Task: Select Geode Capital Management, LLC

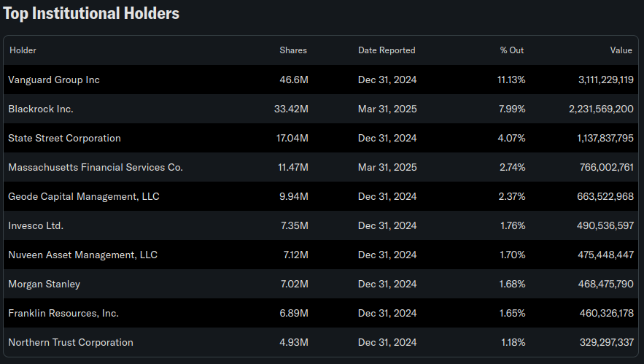Action: coord(84,196)
